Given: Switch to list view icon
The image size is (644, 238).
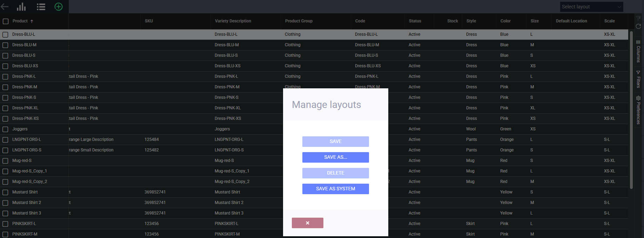Looking at the screenshot, I should pos(41,7).
